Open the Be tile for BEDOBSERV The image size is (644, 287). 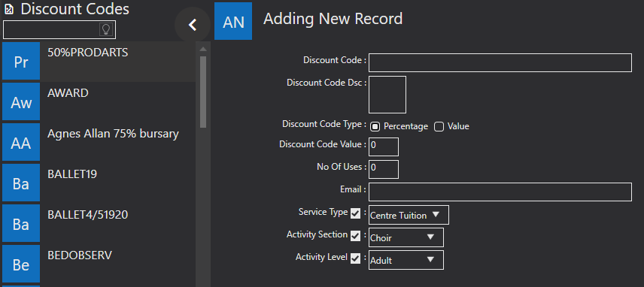tap(21, 264)
